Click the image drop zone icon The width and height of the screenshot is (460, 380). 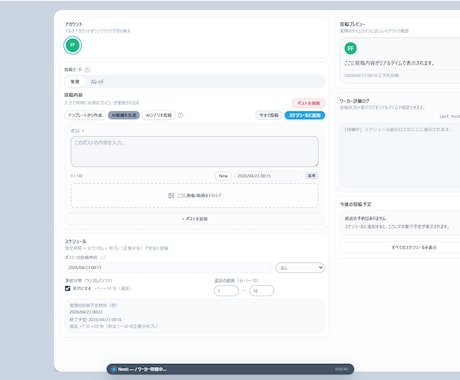point(171,196)
